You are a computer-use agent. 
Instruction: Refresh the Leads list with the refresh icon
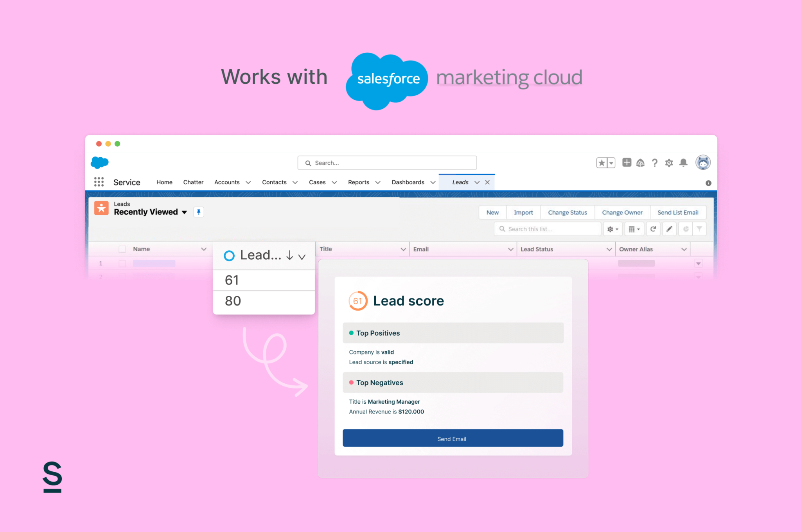coord(653,229)
